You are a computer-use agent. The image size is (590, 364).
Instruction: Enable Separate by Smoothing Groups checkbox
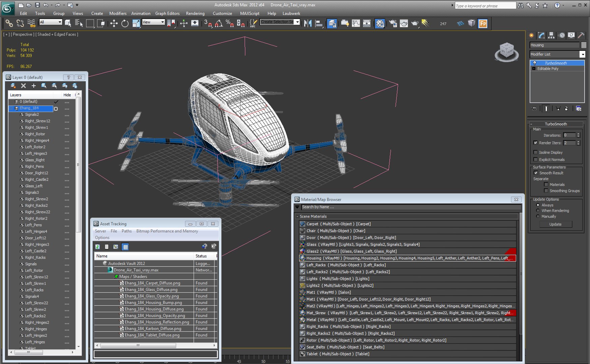point(546,191)
